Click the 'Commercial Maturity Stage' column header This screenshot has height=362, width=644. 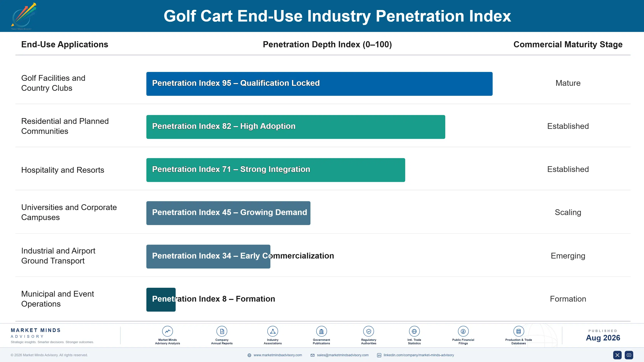point(568,44)
